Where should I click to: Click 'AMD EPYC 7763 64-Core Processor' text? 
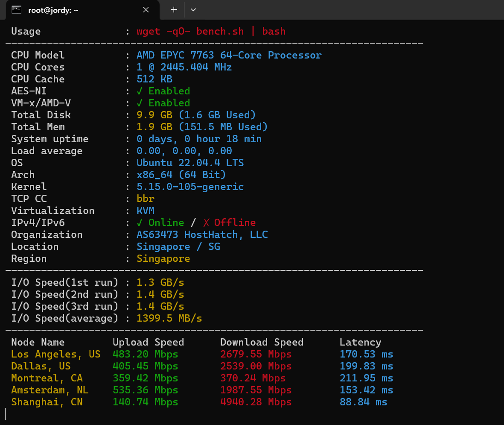(229, 56)
